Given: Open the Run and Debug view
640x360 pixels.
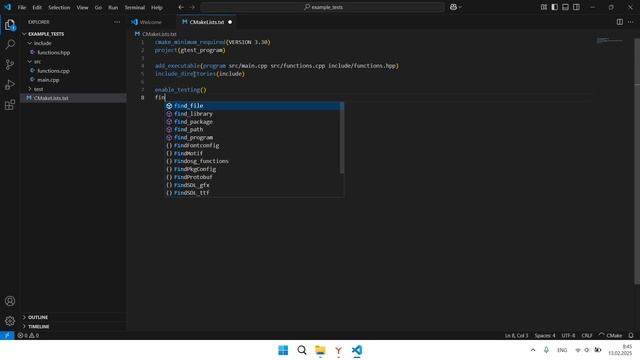Looking at the screenshot, I should (x=10, y=85).
